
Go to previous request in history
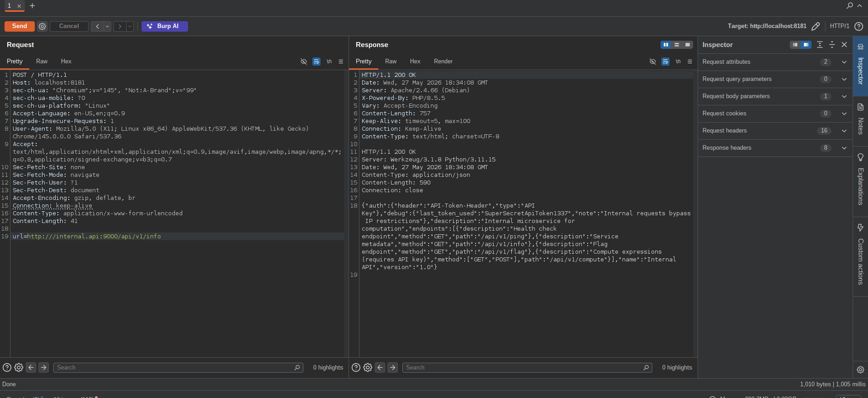(97, 26)
